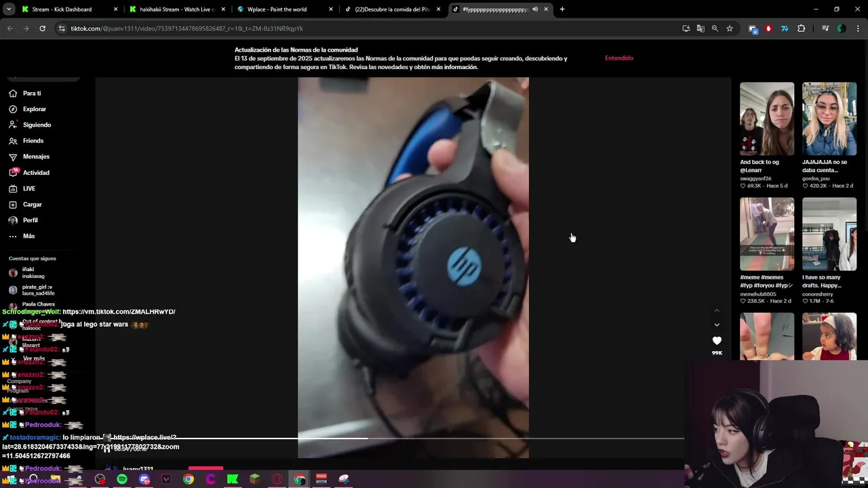This screenshot has width=868, height=488.
Task: Open the Kick app on taskbar
Action: [233, 479]
